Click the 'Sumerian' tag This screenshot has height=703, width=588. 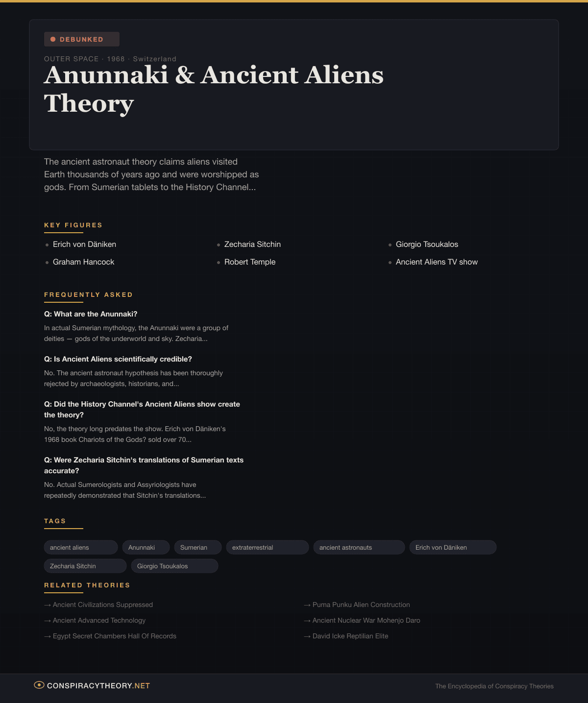pos(197,547)
